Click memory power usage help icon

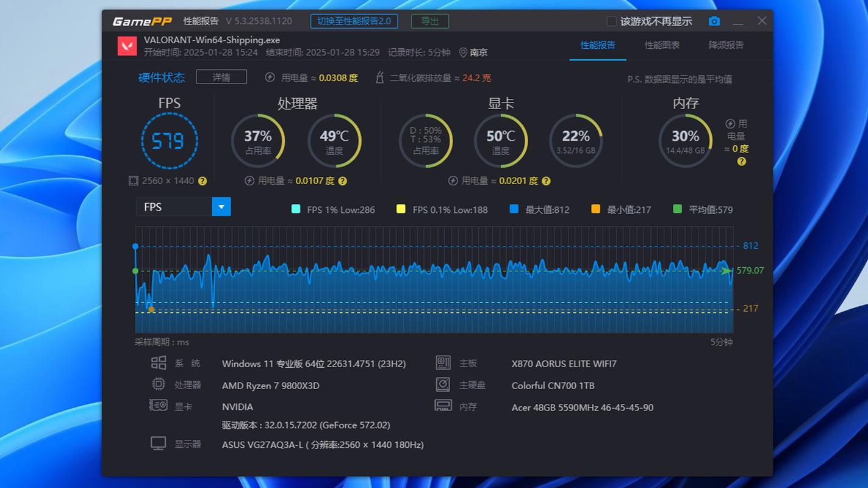(x=742, y=162)
